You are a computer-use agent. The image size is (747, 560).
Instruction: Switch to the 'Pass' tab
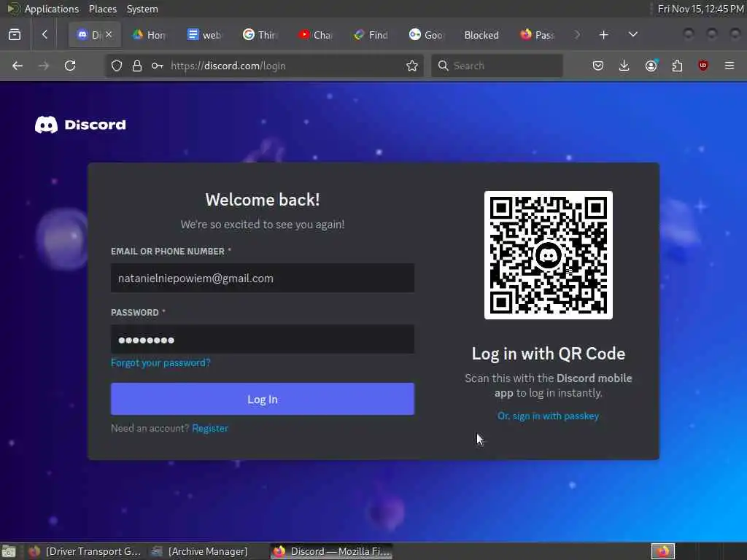(x=537, y=35)
